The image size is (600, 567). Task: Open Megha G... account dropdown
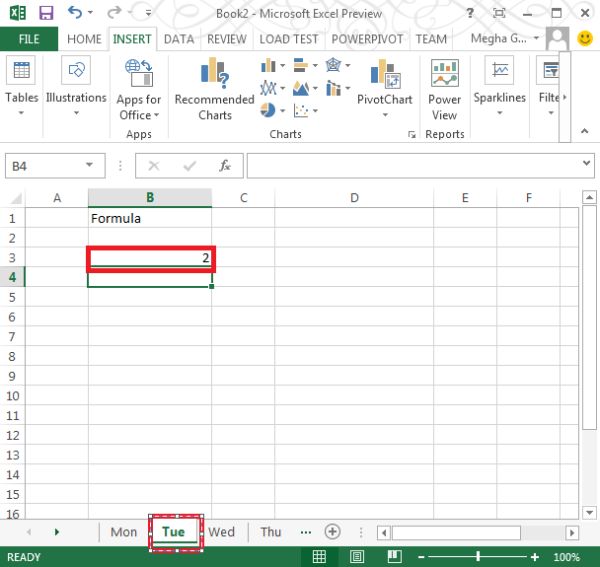point(536,38)
